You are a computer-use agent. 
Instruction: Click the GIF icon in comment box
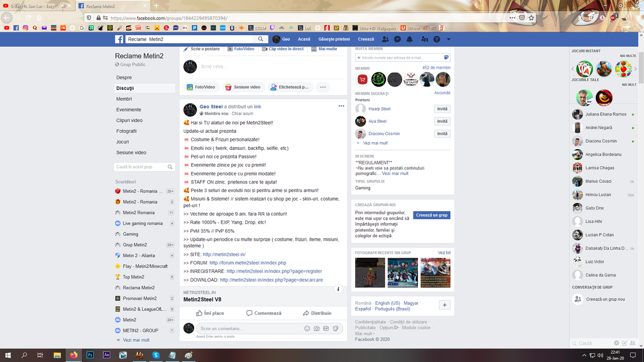pyautogui.click(x=326, y=328)
